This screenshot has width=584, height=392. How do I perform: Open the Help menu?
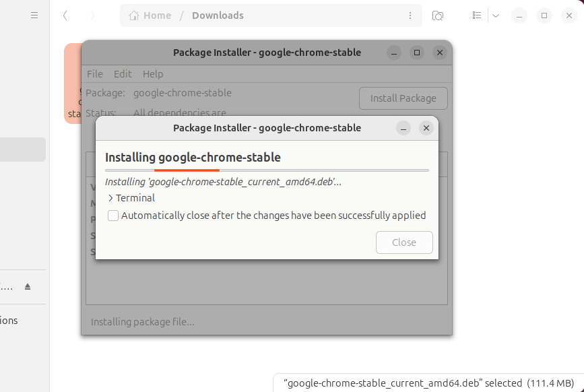click(x=153, y=73)
